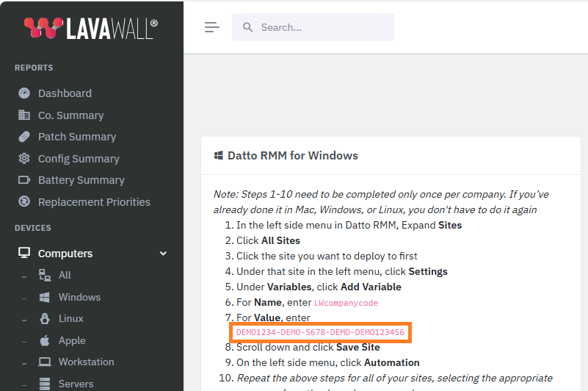Click step 9 Automation text

(391, 362)
